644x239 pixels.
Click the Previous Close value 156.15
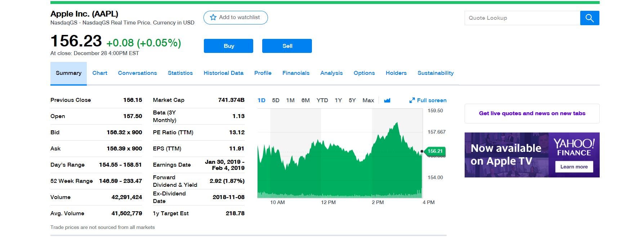[x=133, y=100]
